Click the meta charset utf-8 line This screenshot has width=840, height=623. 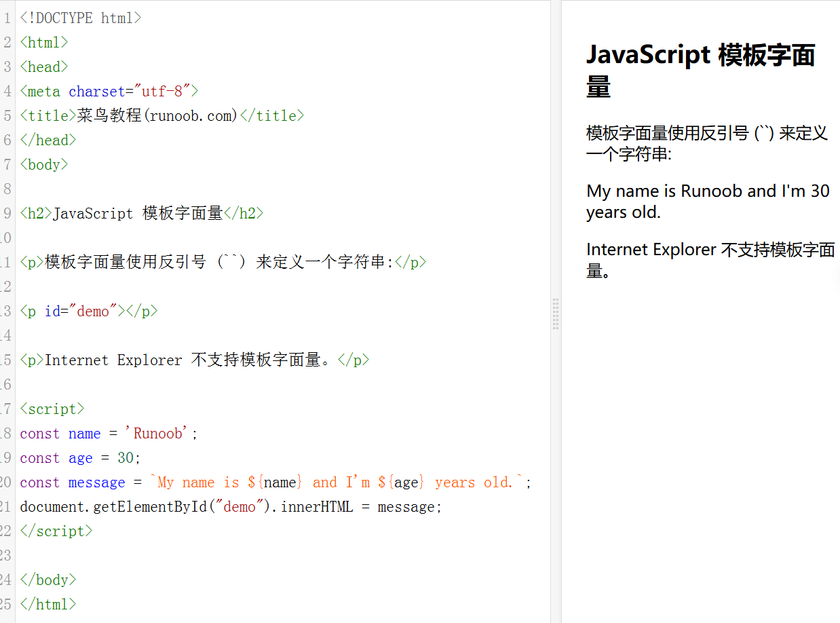[109, 92]
